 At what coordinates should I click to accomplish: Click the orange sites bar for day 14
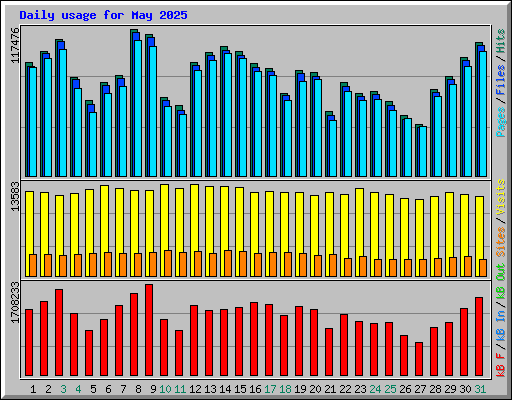228,263
